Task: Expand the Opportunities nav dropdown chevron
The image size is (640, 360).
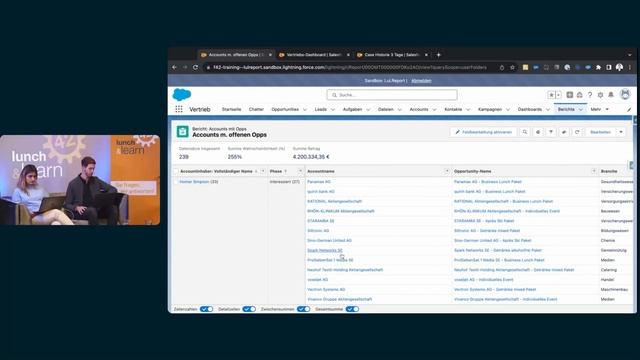Action: point(304,109)
